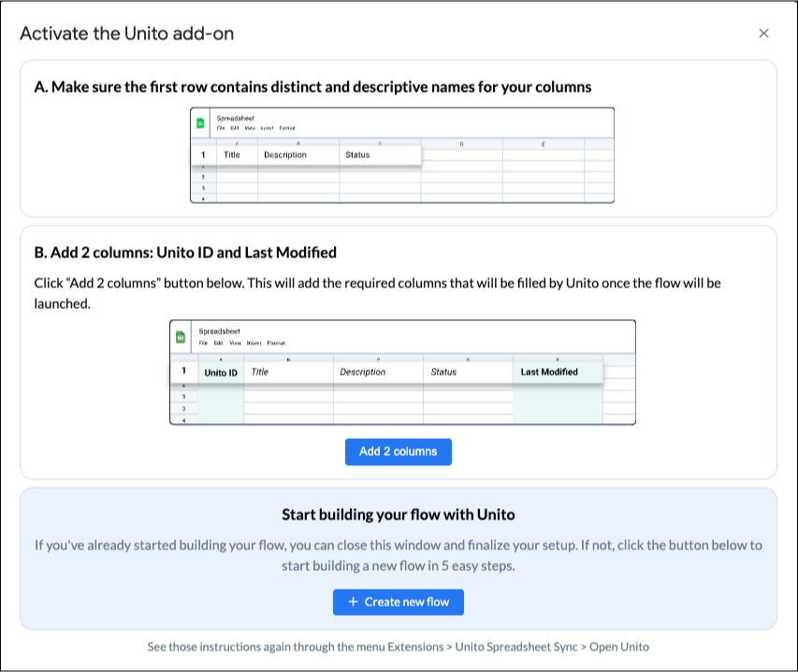Click the heading 'Activate the Unito add-on'
Image resolution: width=798 pixels, height=672 pixels.
pos(126,34)
